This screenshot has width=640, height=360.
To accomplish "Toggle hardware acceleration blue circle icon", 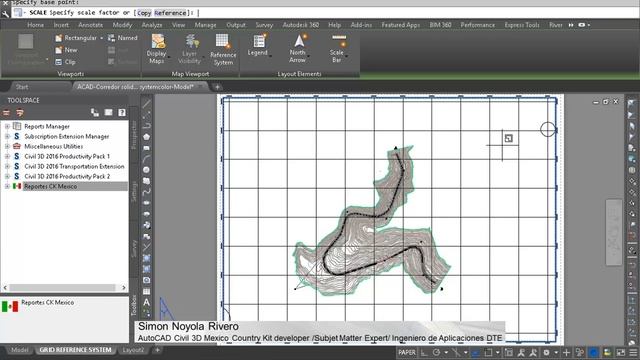I will click(594, 353).
